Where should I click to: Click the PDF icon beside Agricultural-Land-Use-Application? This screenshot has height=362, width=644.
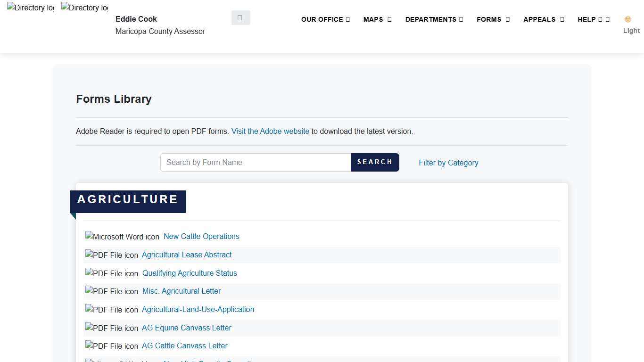coord(112,310)
